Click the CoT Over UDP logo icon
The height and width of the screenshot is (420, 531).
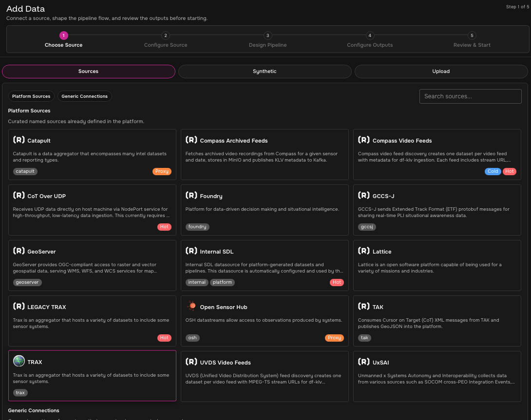[19, 195]
